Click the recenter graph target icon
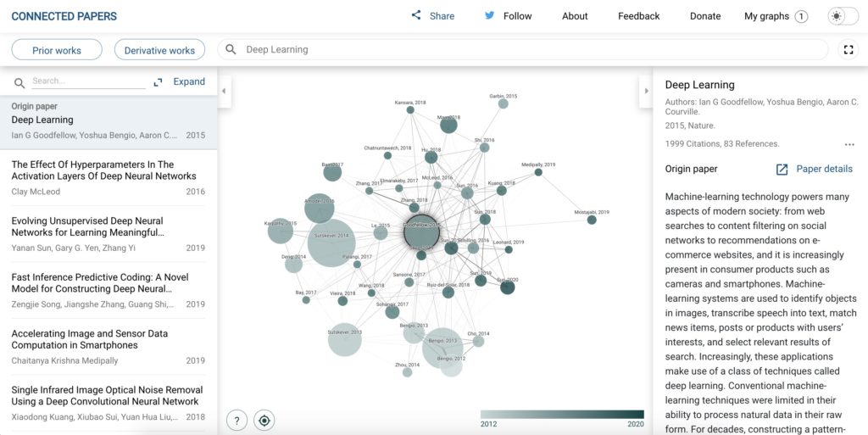Viewport: 868px width, 435px height. click(265, 420)
